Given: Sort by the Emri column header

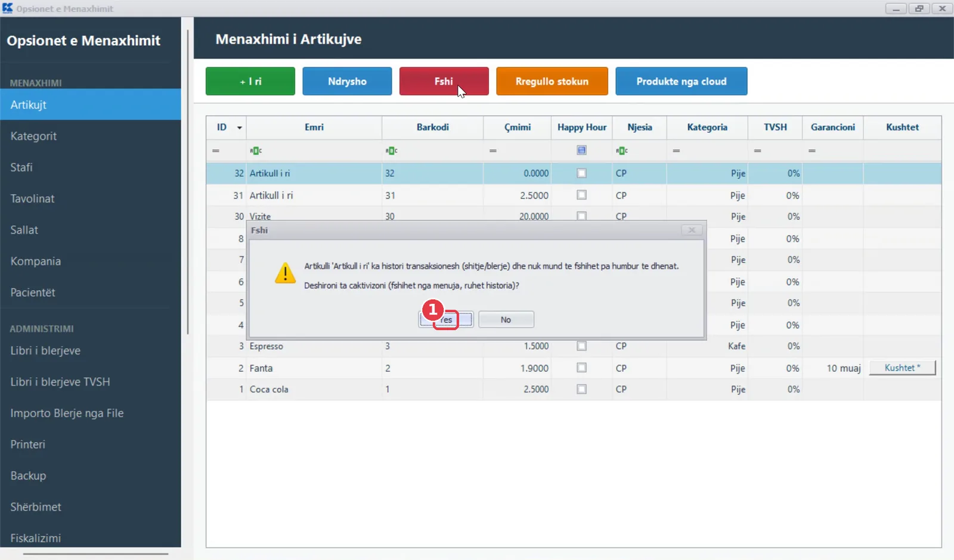Looking at the screenshot, I should pos(314,127).
